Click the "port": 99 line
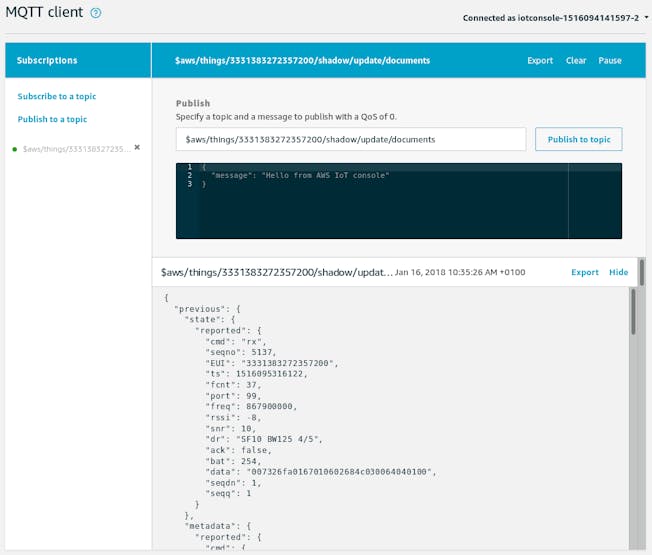The height and width of the screenshot is (555, 652). point(233,396)
